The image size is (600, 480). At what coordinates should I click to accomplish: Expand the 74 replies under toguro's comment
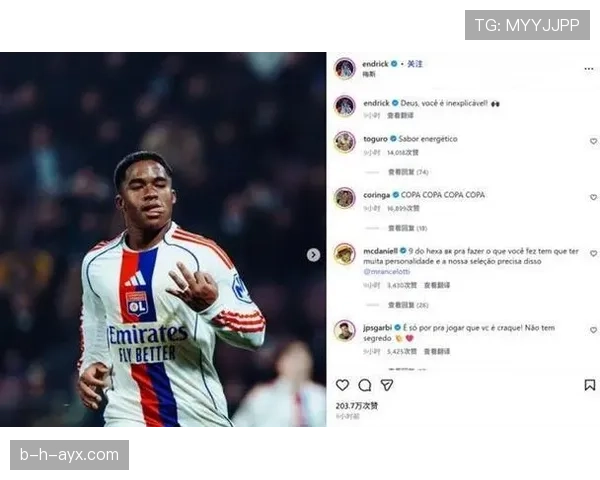[408, 172]
